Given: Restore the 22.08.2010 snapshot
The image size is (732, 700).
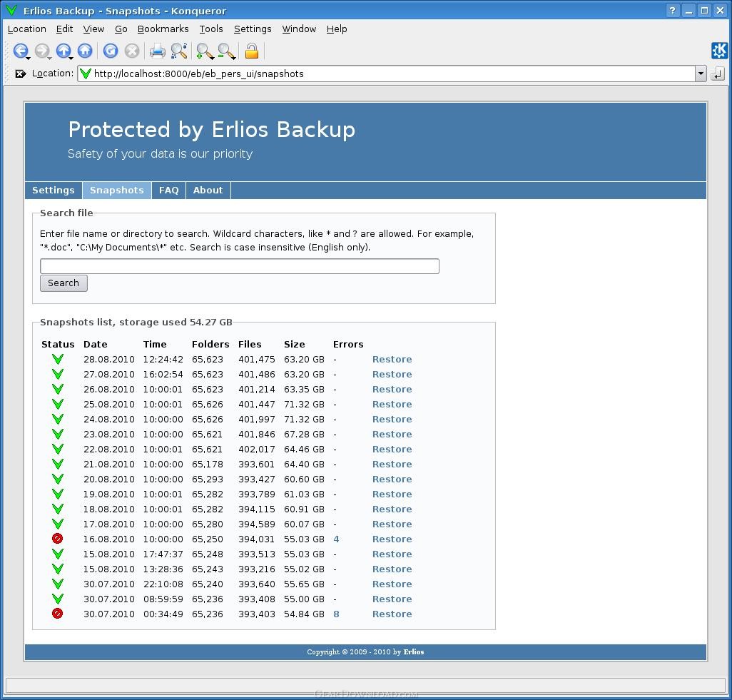Looking at the screenshot, I should pyautogui.click(x=392, y=449).
